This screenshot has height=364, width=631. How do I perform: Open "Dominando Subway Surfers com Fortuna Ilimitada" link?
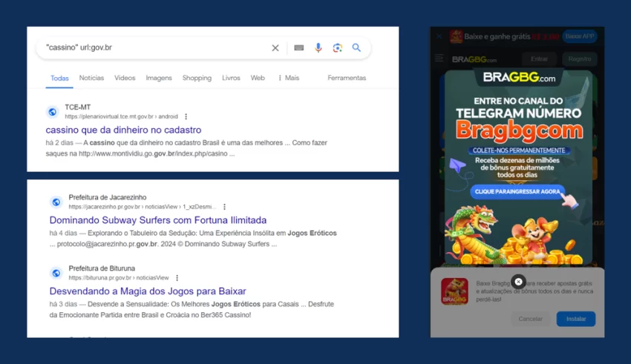(158, 219)
